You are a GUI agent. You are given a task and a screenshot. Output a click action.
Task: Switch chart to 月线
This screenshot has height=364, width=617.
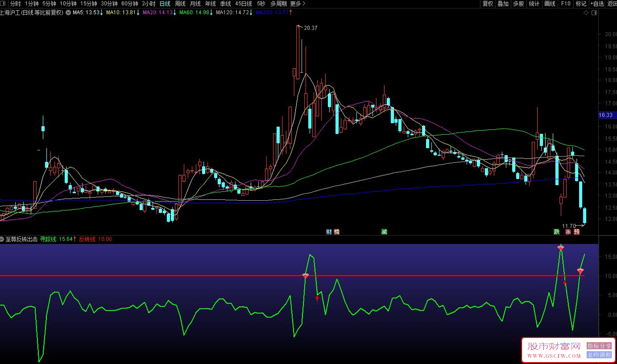click(195, 3)
